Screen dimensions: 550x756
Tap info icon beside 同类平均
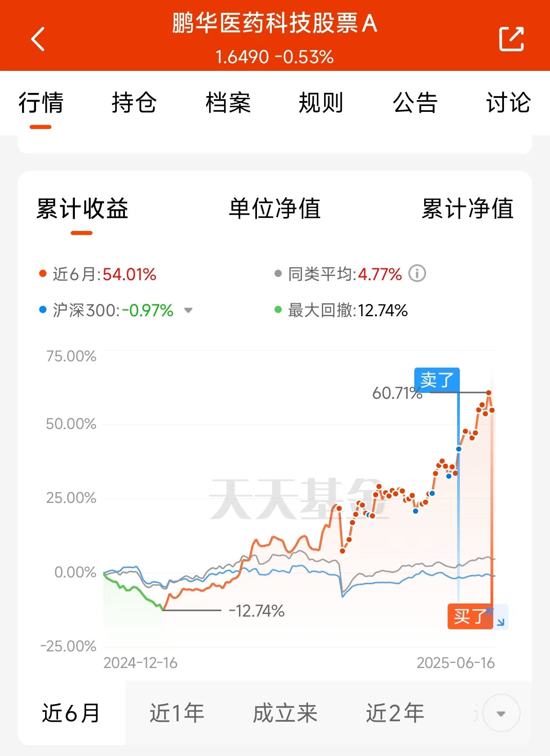[x=417, y=273]
